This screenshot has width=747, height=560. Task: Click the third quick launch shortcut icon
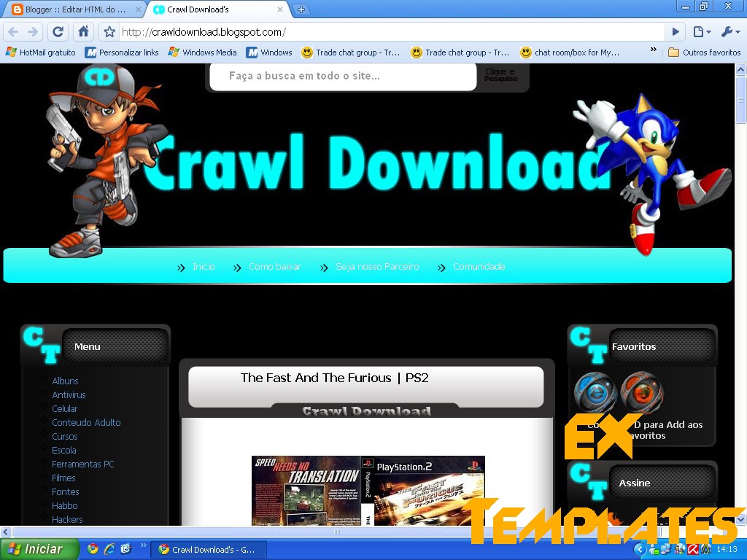(125, 549)
